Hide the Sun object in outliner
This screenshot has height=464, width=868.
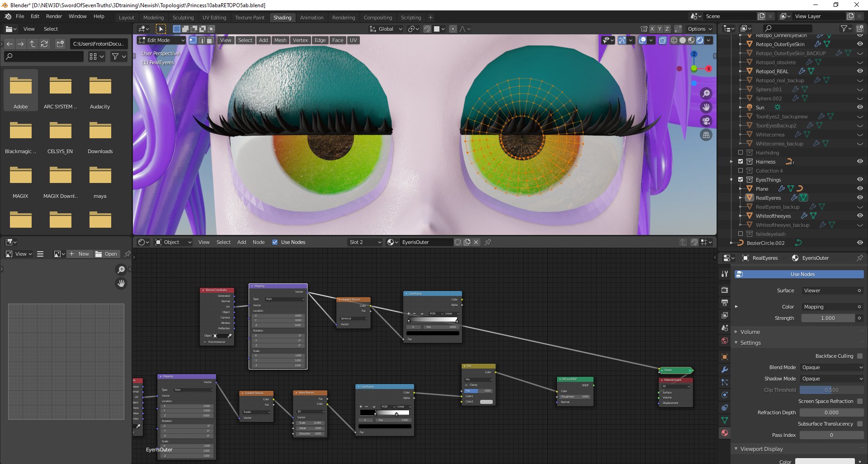pos(860,107)
